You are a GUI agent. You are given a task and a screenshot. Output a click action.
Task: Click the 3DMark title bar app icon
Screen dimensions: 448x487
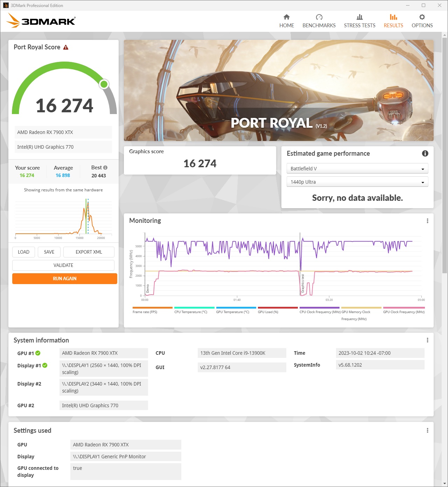coord(6,5)
